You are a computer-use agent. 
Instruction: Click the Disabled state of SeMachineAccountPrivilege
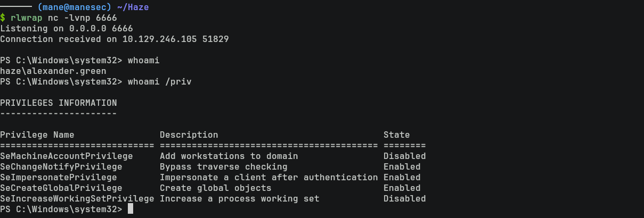(405, 156)
